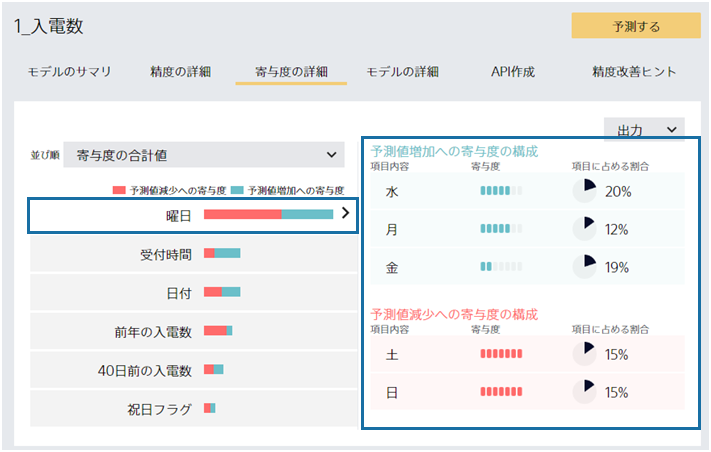Go to the モデルの詳細 tab
Viewport: 711px width, 452px height.
402,72
